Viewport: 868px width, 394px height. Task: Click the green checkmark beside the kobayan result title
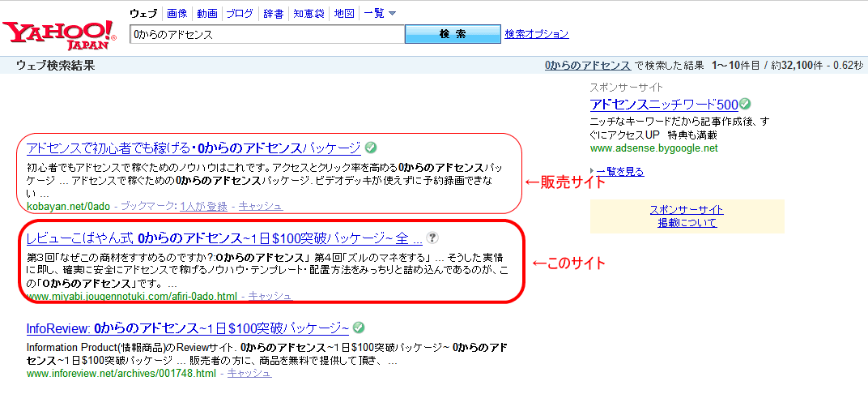pos(372,148)
